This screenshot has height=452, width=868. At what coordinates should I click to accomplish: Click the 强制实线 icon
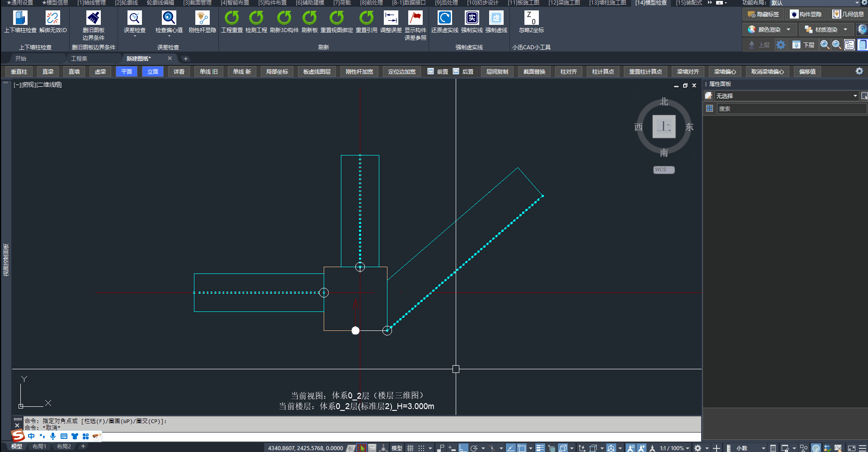[472, 18]
